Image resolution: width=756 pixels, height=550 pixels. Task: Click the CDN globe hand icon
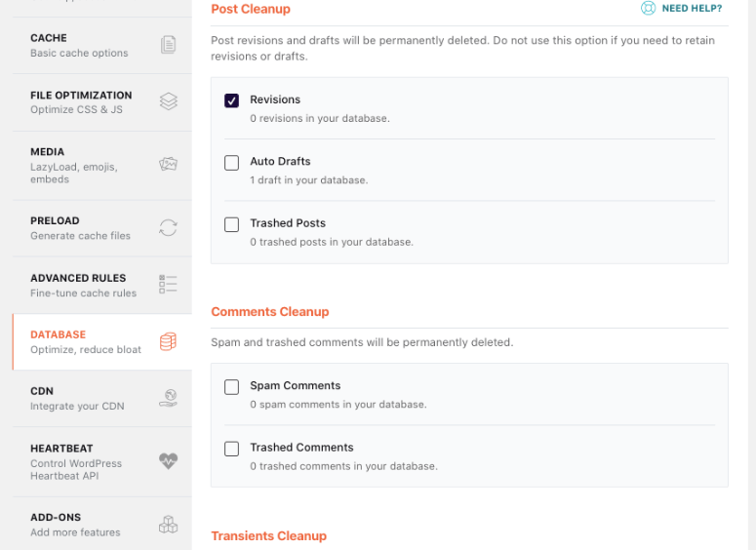point(168,398)
